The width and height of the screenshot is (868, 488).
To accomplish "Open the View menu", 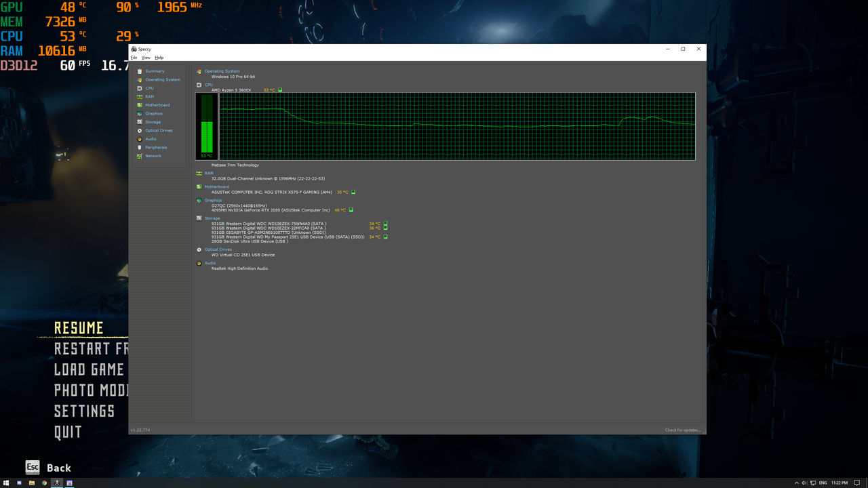I will [x=146, y=58].
